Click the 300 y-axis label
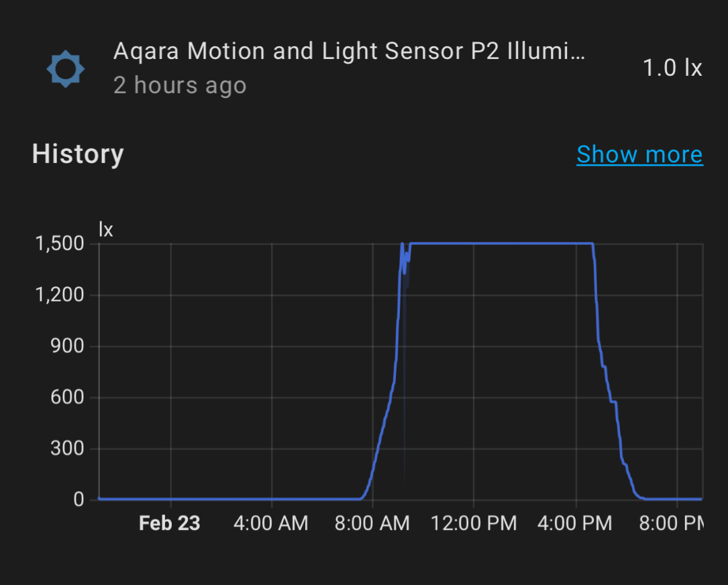The width and height of the screenshot is (728, 585). coord(67,449)
